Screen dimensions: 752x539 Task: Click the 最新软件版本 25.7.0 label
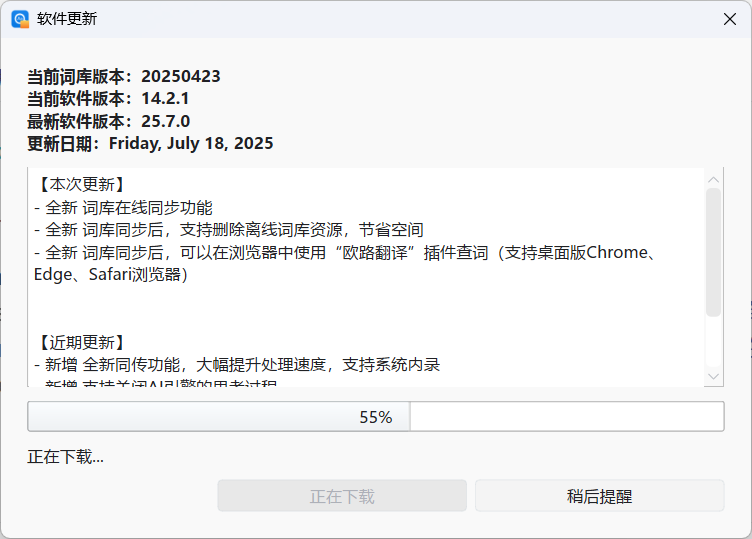click(x=108, y=121)
